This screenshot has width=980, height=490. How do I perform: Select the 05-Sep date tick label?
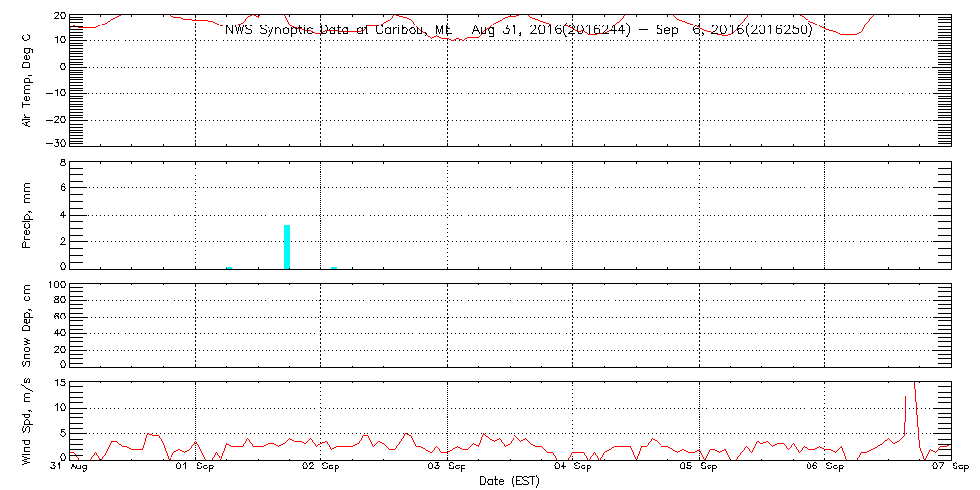pos(699,467)
